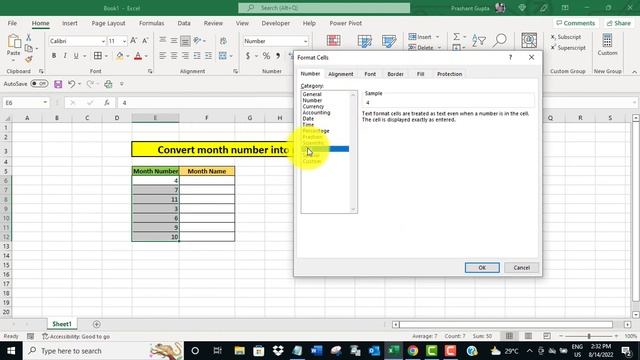Open the Number format dropdown in ribbon
Image resolution: width=640 pixels, height=360 pixels.
coord(305,41)
